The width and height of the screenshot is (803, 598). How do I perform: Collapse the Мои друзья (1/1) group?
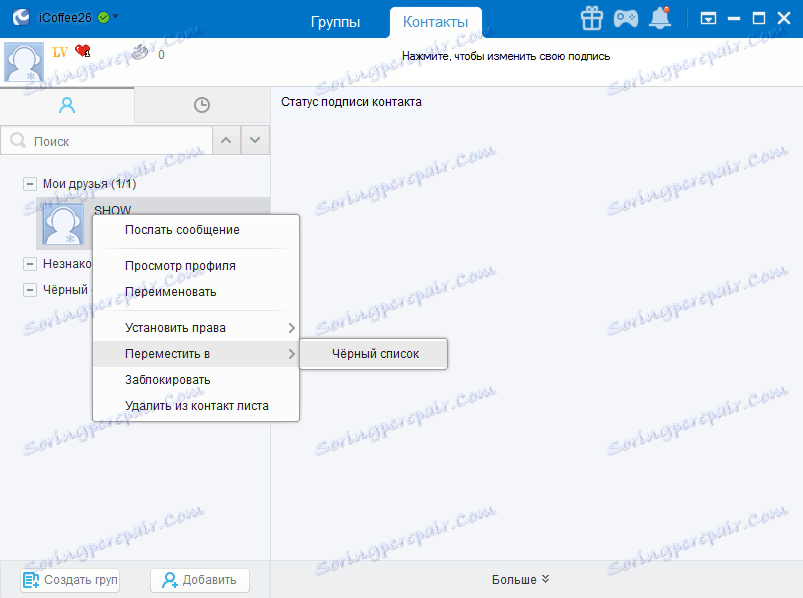(30, 184)
